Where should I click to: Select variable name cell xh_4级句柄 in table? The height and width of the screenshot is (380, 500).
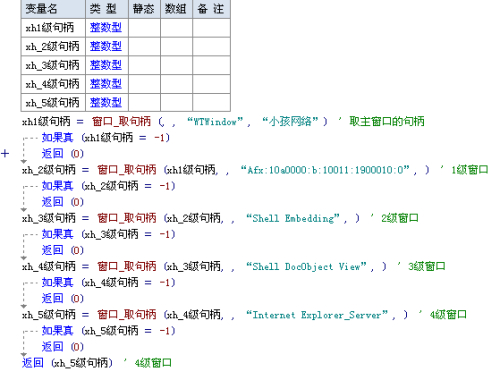tap(53, 84)
